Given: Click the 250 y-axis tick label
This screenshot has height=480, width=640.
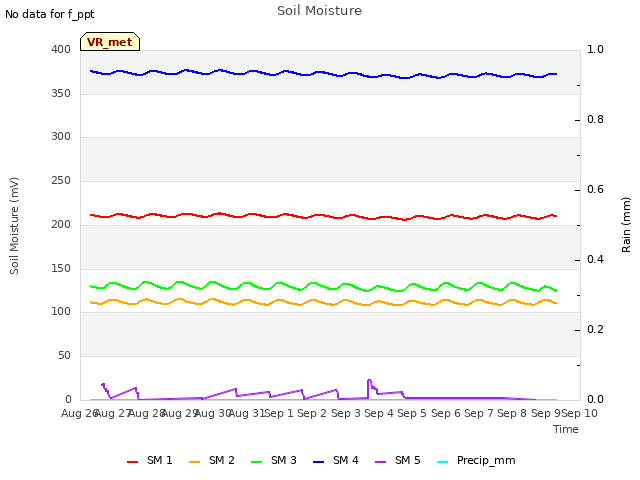Looking at the screenshot, I should pos(61,180).
